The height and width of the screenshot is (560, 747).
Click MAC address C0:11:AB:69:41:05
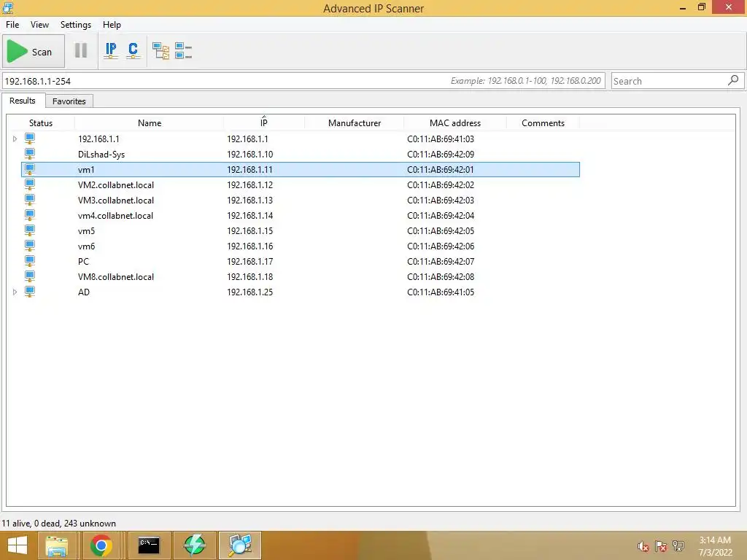pos(440,292)
